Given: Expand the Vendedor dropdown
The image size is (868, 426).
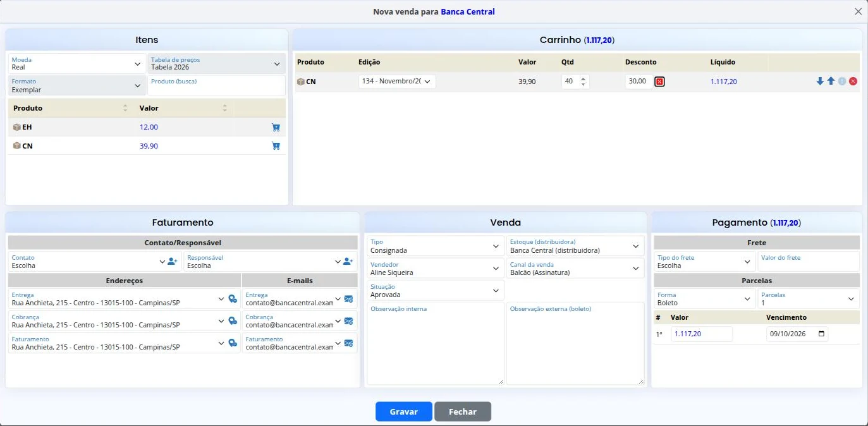Looking at the screenshot, I should click(x=436, y=269).
